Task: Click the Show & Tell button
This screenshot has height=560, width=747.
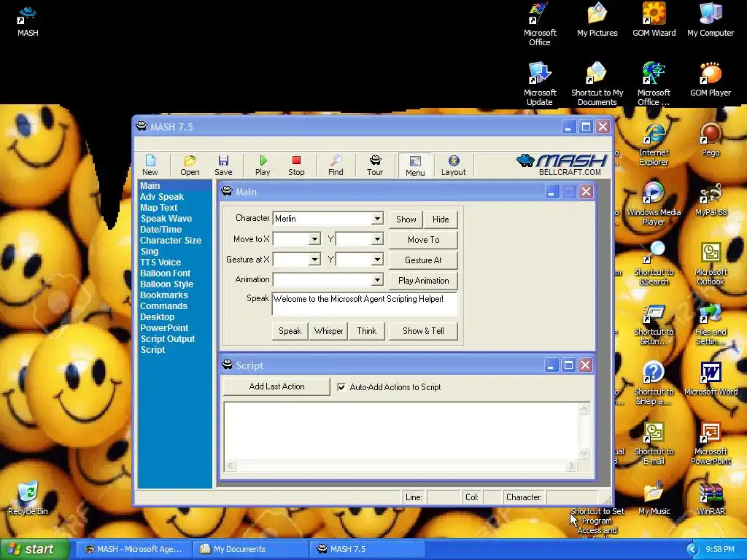Action: (x=424, y=331)
